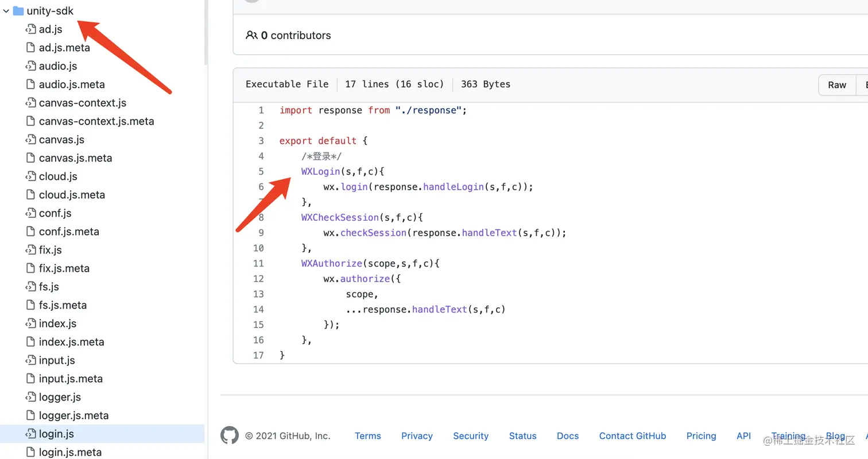Image resolution: width=868 pixels, height=459 pixels.
Task: Open the Security footer link
Action: pos(471,436)
